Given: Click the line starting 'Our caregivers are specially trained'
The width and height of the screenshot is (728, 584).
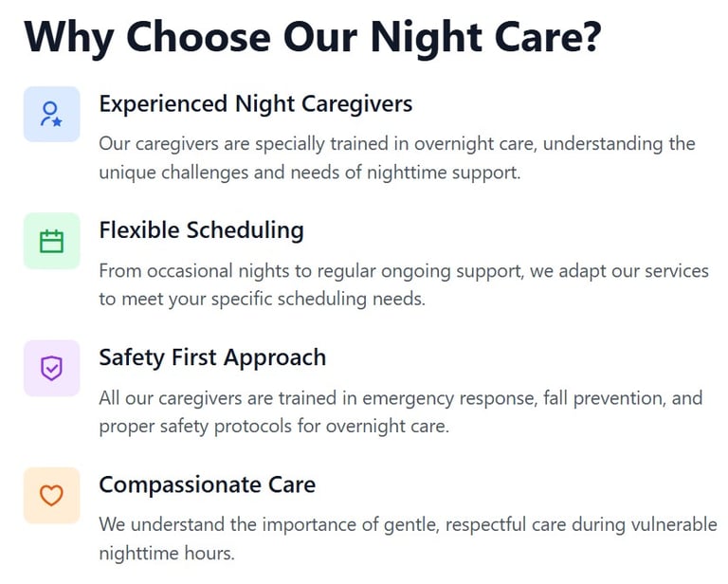Looking at the screenshot, I should tap(397, 144).
